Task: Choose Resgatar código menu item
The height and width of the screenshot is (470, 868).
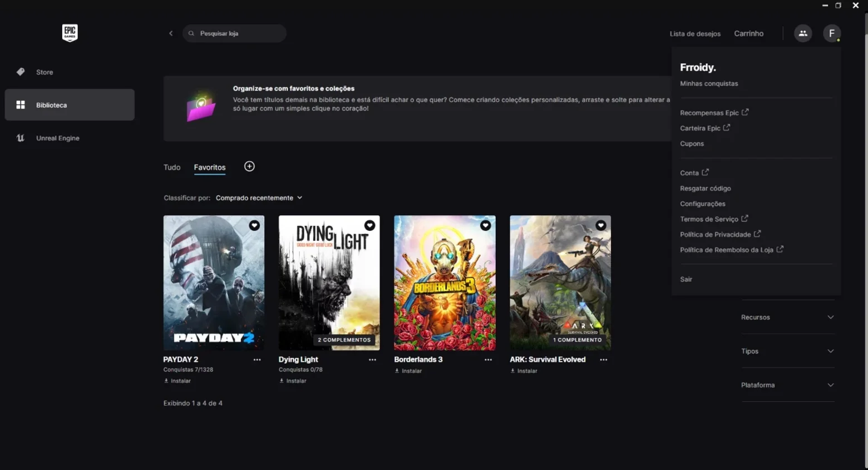Action: [706, 189]
